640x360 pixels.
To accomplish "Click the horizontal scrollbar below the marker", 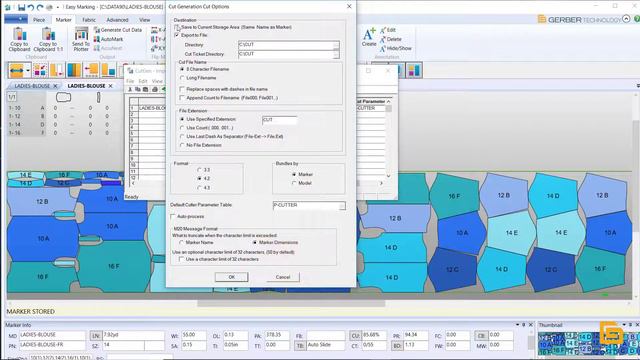I will pos(291,303).
